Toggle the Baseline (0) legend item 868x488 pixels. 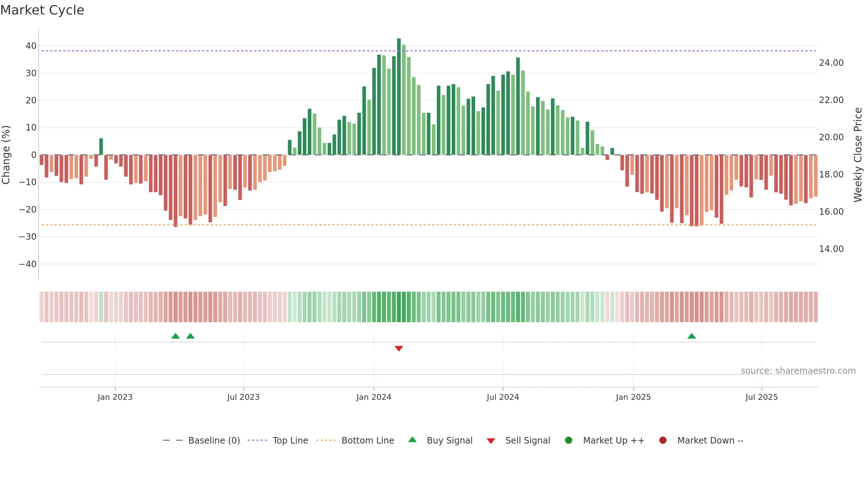tap(201, 440)
